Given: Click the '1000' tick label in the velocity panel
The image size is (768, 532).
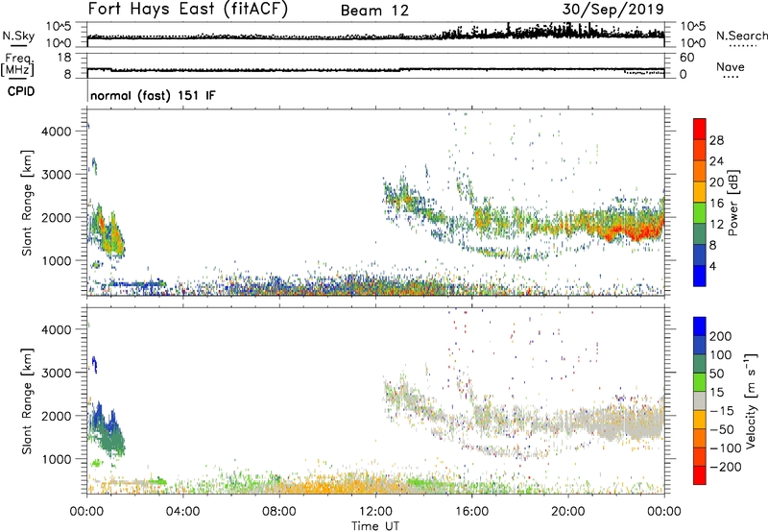Looking at the screenshot, I should pos(56,459).
